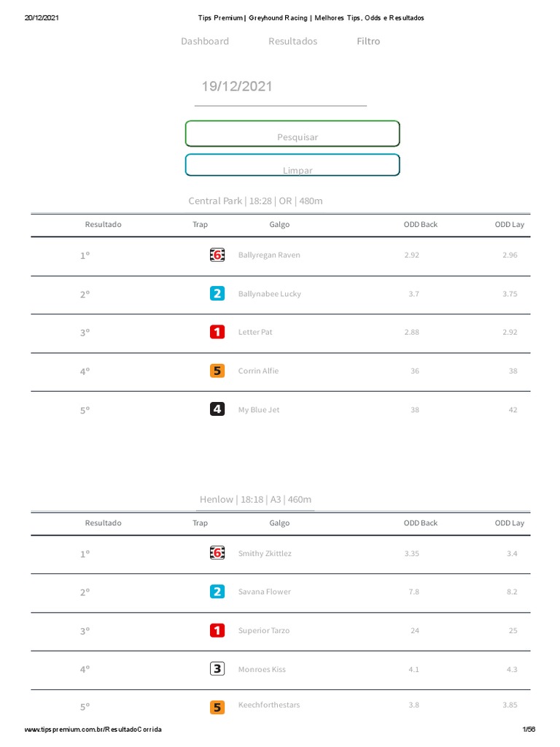Screen dimensions: 560x747
Task: Click the Central Park 18:28 race heading
Action: tap(255, 201)
